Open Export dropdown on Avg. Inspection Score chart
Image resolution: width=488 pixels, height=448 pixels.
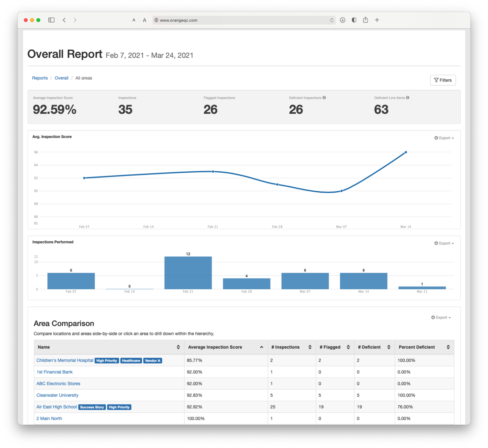pos(444,138)
